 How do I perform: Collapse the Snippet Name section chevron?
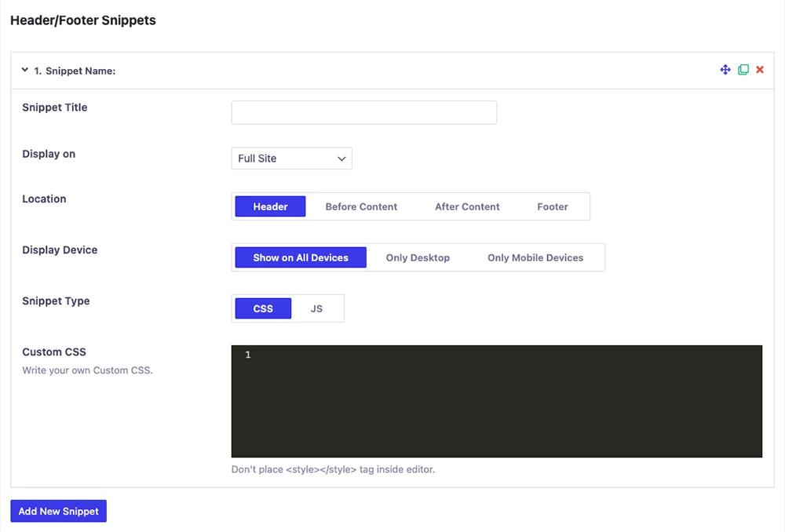point(24,70)
